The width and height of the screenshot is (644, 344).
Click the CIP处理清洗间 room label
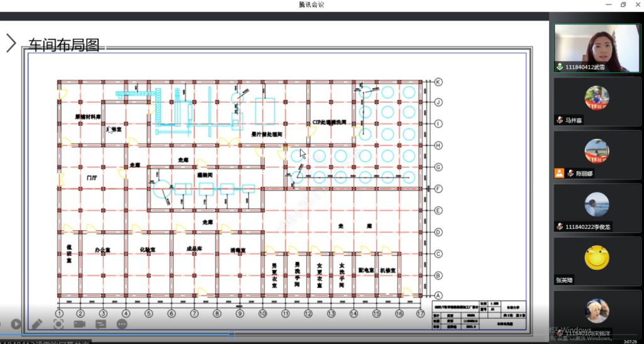pyautogui.click(x=330, y=123)
